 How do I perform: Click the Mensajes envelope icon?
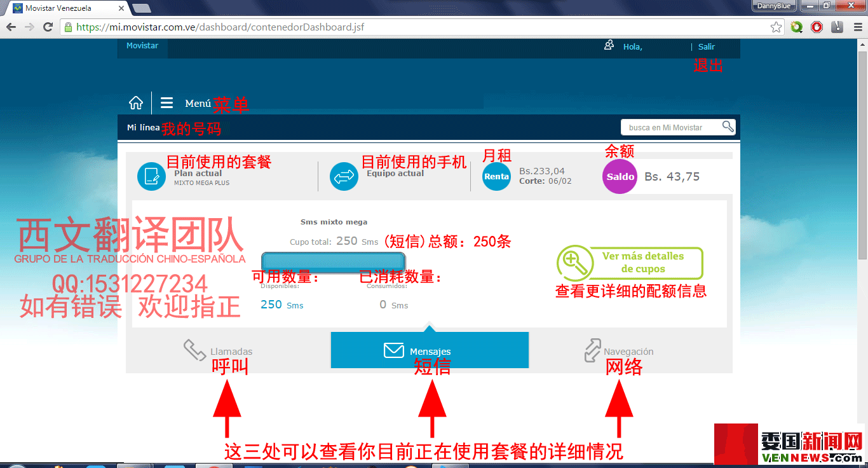(394, 350)
